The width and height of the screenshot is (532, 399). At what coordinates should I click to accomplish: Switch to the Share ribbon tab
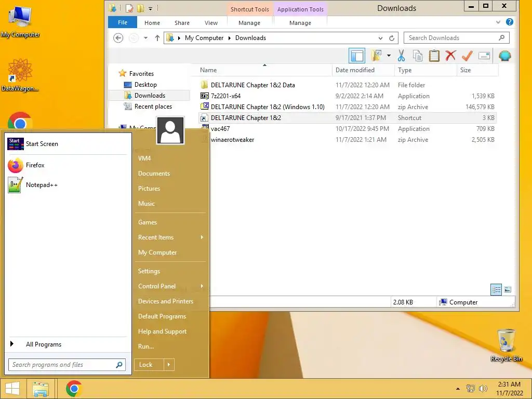[182, 23]
